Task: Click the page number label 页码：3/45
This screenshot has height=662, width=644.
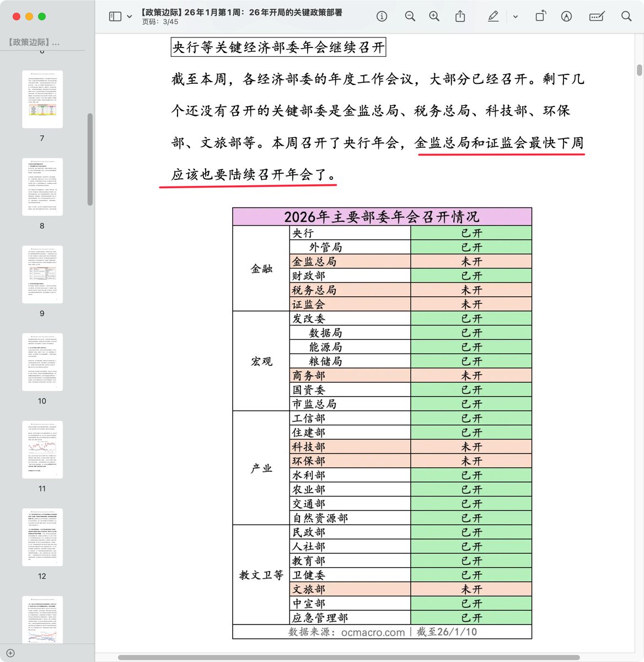Action: [160, 22]
